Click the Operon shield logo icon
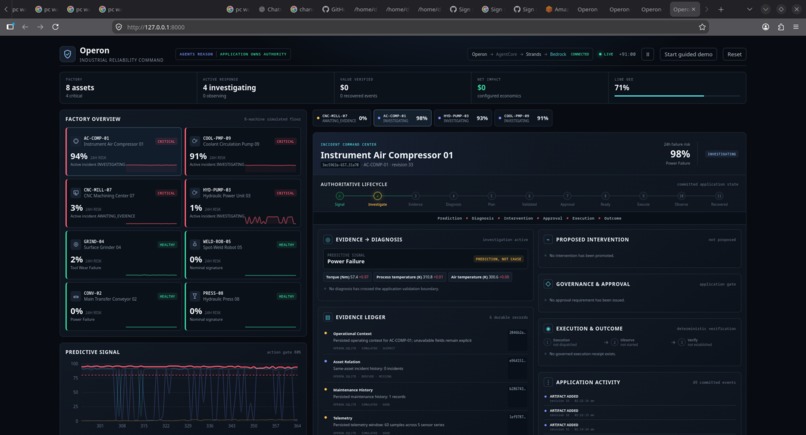Viewport: 806px width, 435px height. pos(67,54)
